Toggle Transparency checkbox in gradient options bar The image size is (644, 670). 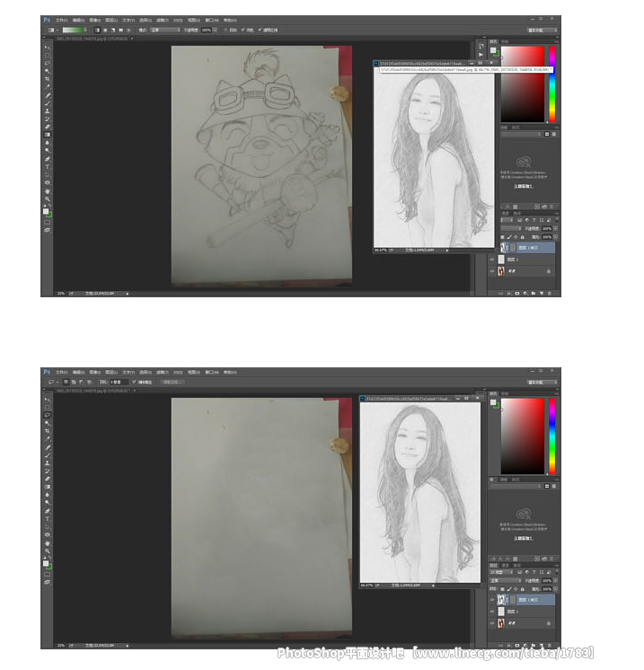point(260,31)
